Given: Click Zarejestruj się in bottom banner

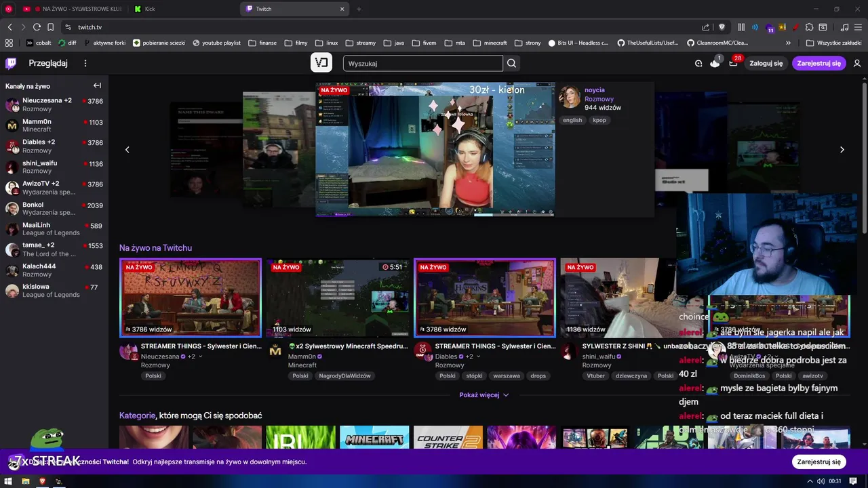Looking at the screenshot, I should tap(818, 462).
